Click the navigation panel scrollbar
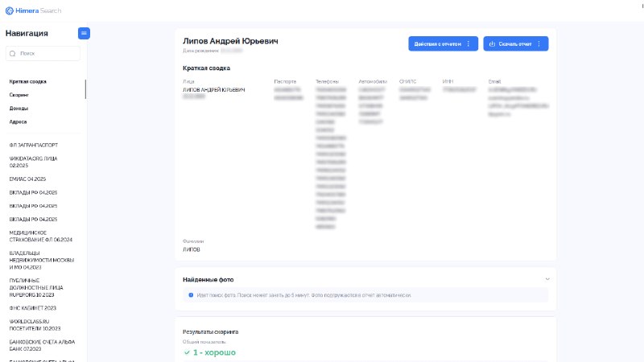 [x=85, y=89]
